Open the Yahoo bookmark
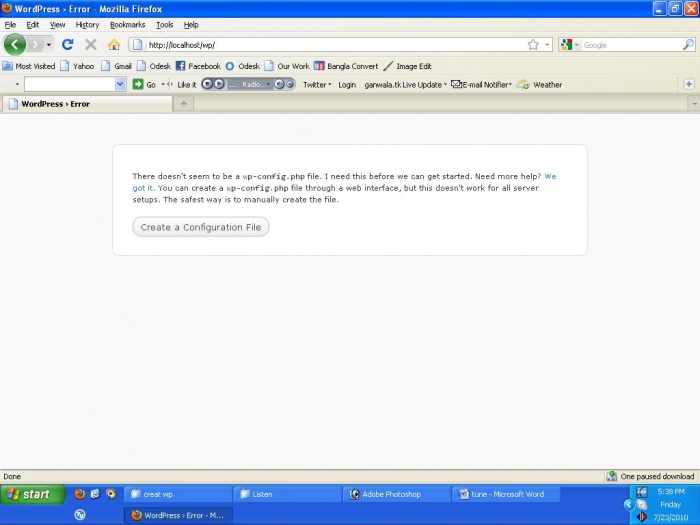This screenshot has width=700, height=525. pos(77,66)
